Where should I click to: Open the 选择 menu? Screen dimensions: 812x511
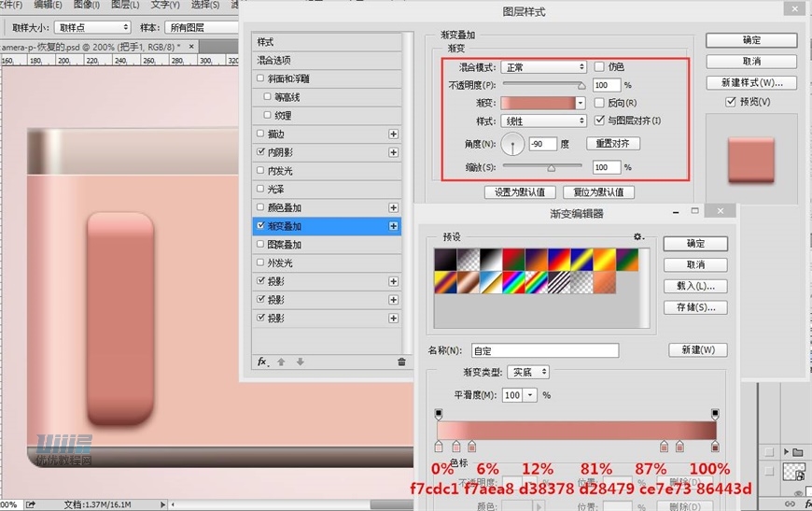(205, 5)
